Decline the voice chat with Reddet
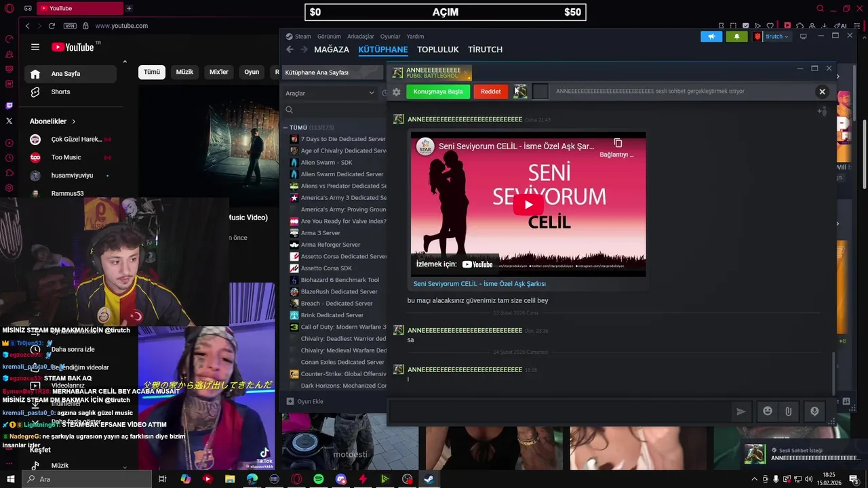This screenshot has width=868, height=488. click(x=490, y=91)
